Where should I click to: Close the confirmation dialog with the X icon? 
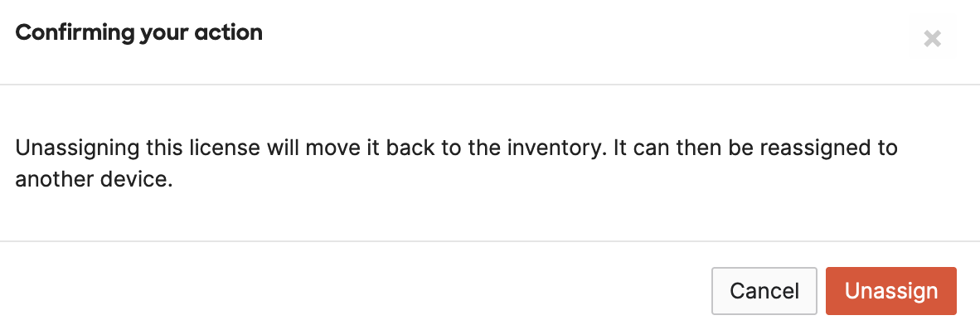[x=932, y=39]
